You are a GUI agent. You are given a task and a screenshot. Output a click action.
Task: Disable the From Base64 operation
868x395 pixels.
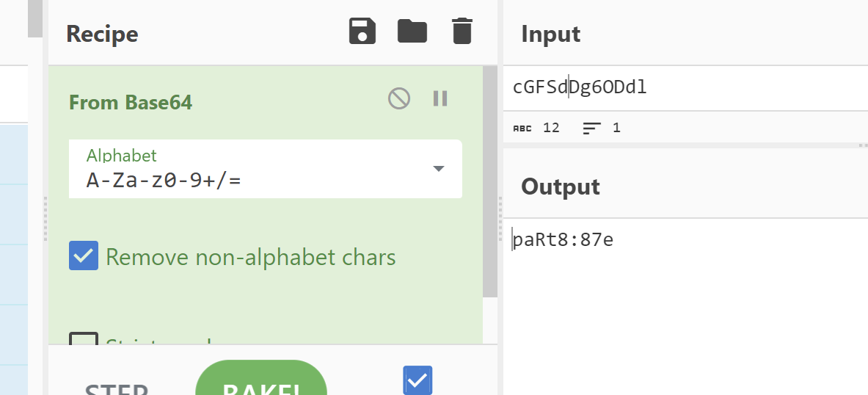coord(399,98)
